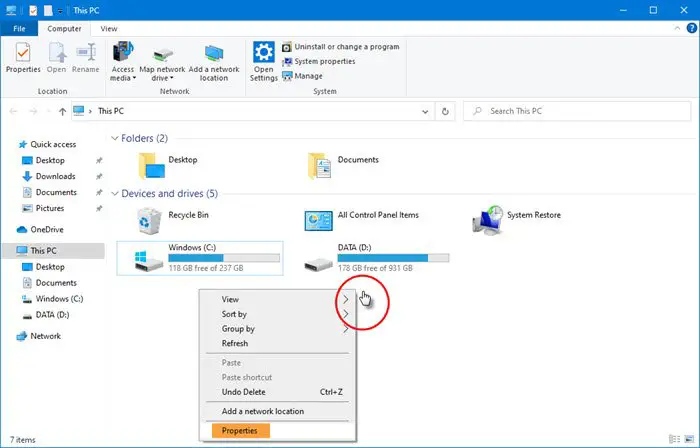Click the refresh button beside address bar
This screenshot has height=448, width=700.
445,112
